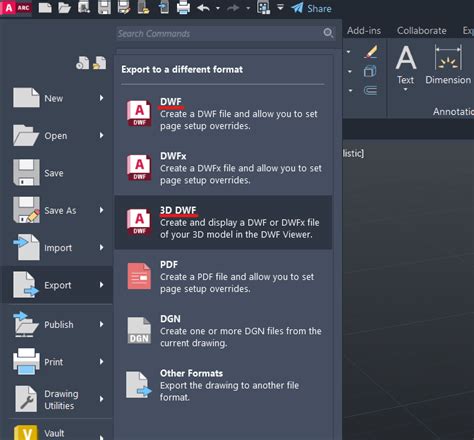Open the Annotation panel title

coord(453,111)
